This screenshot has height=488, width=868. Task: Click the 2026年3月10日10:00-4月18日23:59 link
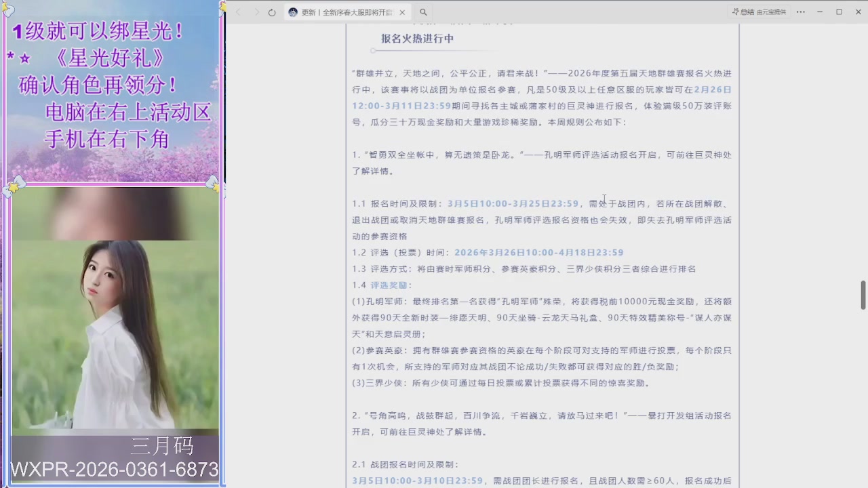(539, 252)
